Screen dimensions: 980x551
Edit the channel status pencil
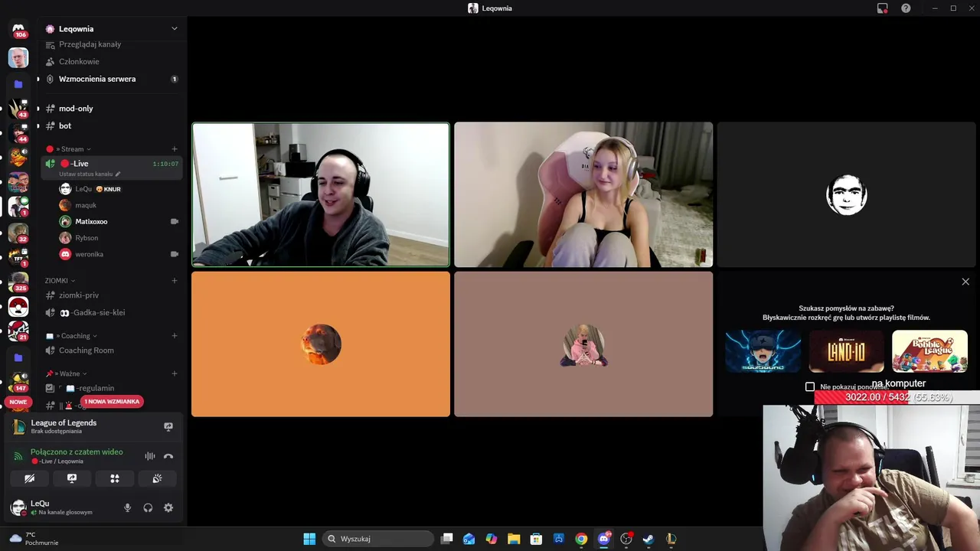(117, 174)
